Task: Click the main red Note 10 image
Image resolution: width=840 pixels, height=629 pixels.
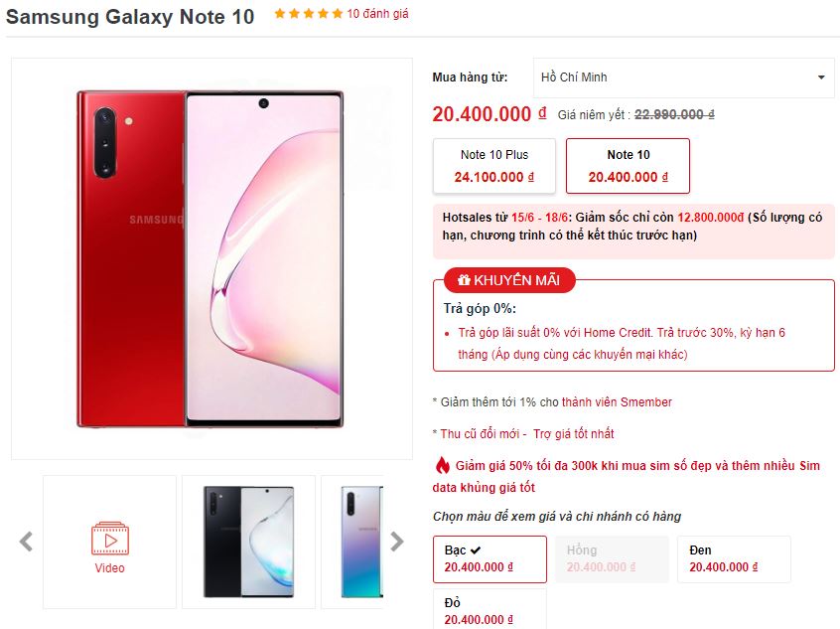Action: coord(210,259)
